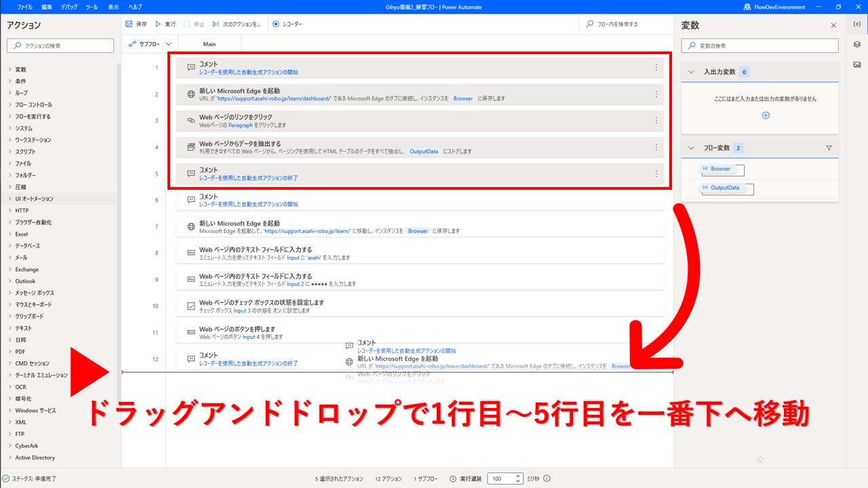Click Input 2 link in row 9
Image resolution: width=868 pixels, height=488 pixels.
click(296, 284)
